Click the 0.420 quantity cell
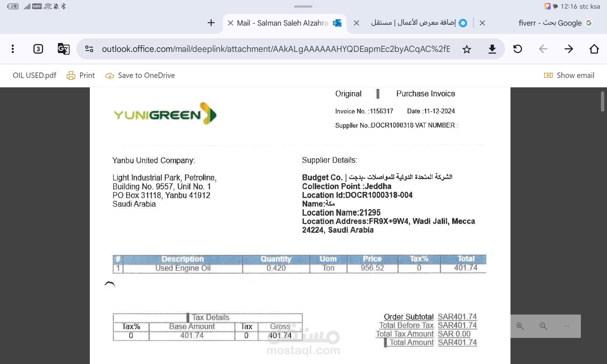Viewport: 607px width, 364px height. [276, 268]
